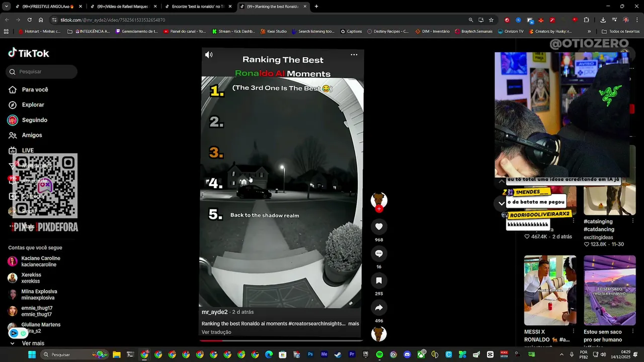The image size is (644, 362).
Task: Bookmark this page with the star icon
Action: pos(491,20)
